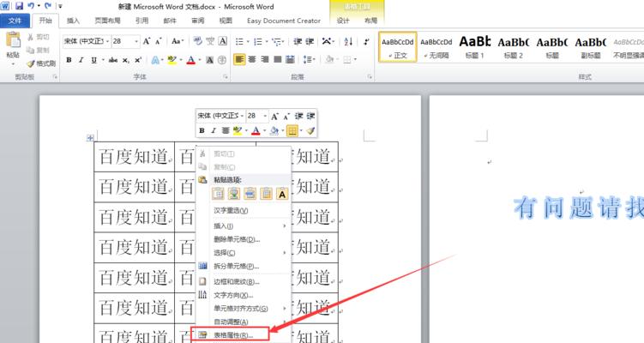Image resolution: width=644 pixels, height=343 pixels.
Task: Click the ribbon Shrink Font button
Action: coord(159,41)
